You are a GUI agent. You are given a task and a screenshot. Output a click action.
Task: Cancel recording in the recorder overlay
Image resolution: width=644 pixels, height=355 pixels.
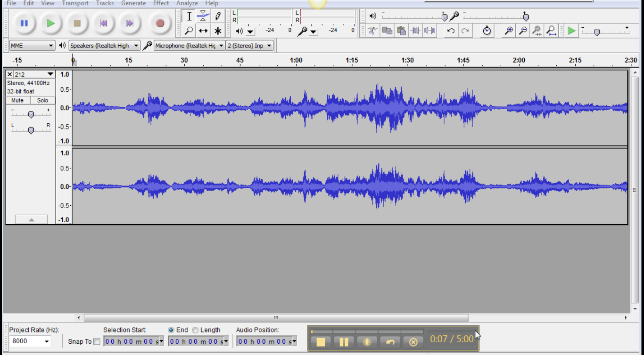tap(413, 342)
